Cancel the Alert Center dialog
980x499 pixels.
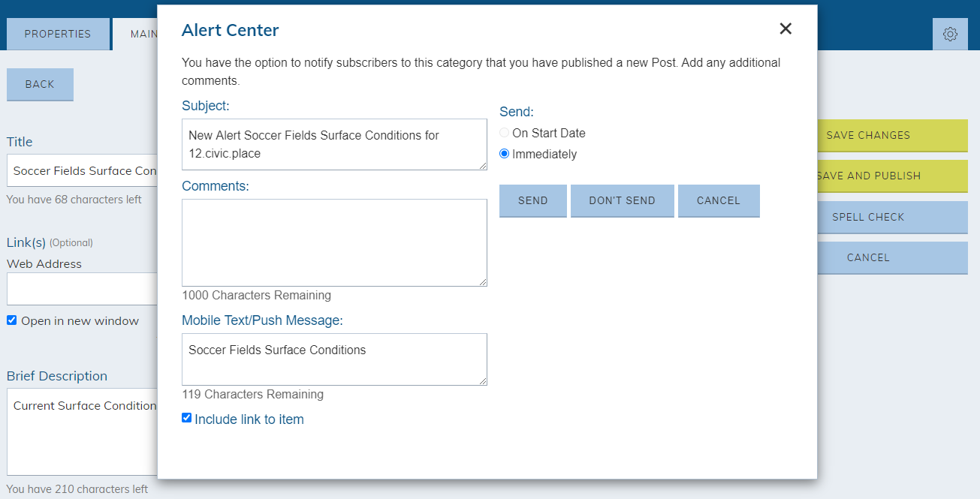719,200
